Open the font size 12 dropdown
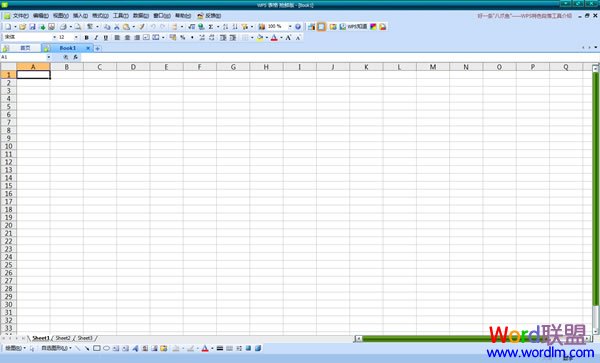 coord(76,37)
